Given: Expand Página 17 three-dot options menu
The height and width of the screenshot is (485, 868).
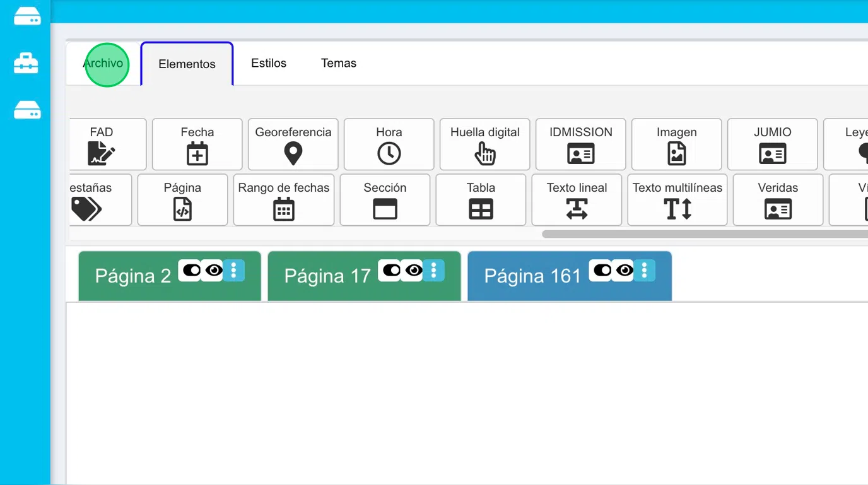Looking at the screenshot, I should [433, 271].
